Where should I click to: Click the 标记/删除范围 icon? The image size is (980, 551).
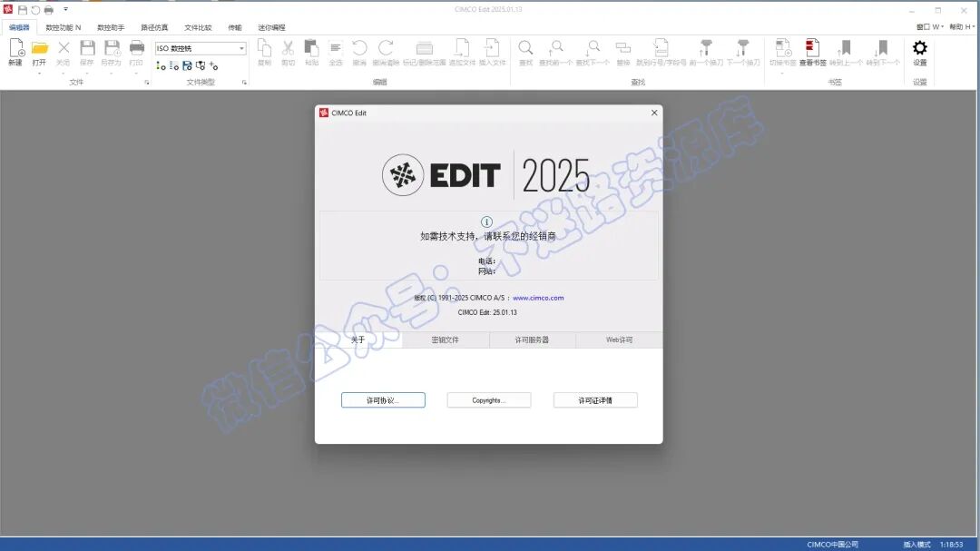pos(425,48)
